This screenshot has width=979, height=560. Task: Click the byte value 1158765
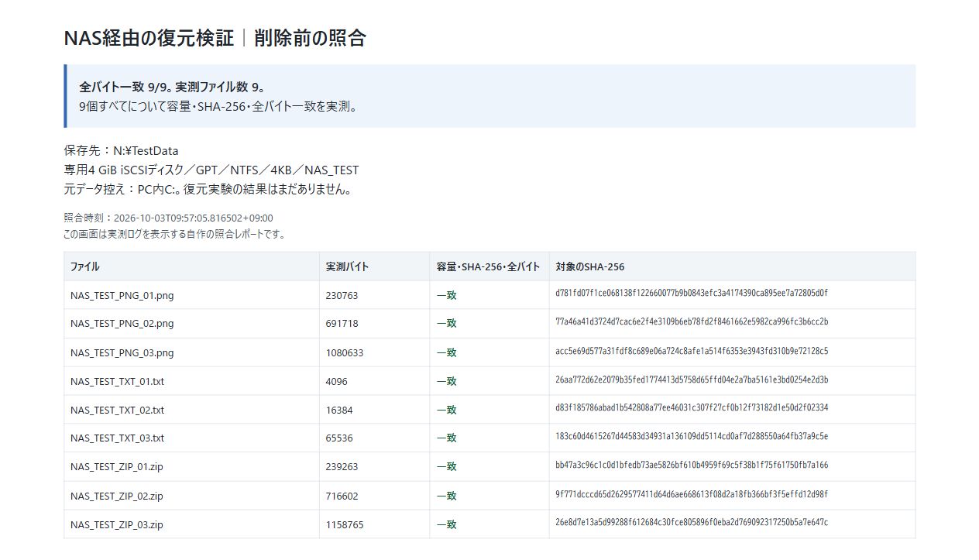[x=345, y=524]
